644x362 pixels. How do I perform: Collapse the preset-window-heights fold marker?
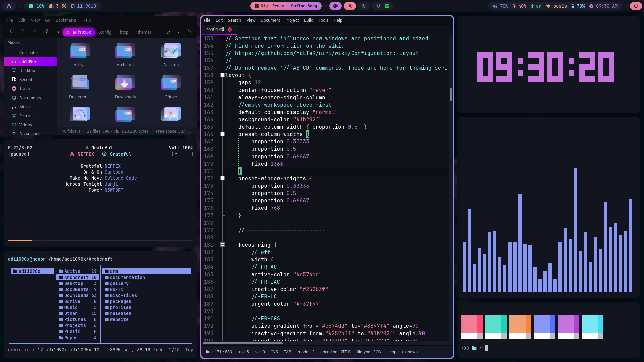tap(222, 178)
